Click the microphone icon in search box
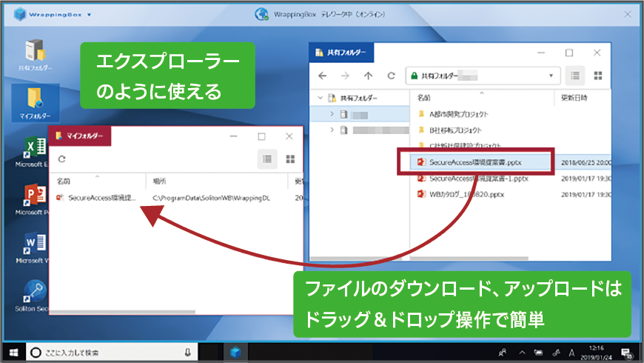The image size is (644, 363). [x=187, y=353]
